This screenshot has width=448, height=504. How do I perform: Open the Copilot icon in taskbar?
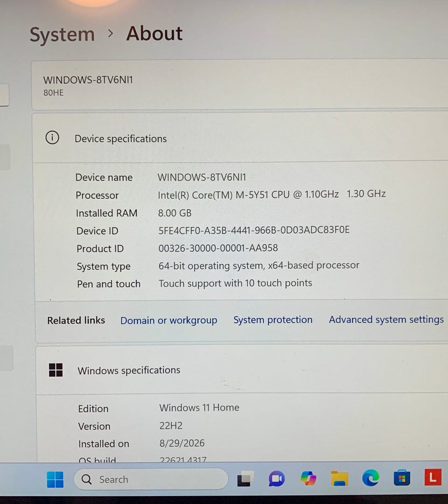(x=308, y=478)
